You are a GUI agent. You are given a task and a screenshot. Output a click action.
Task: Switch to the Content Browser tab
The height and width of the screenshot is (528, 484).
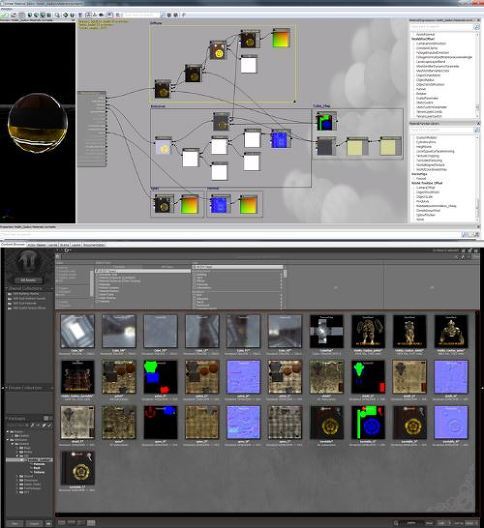coord(13,244)
